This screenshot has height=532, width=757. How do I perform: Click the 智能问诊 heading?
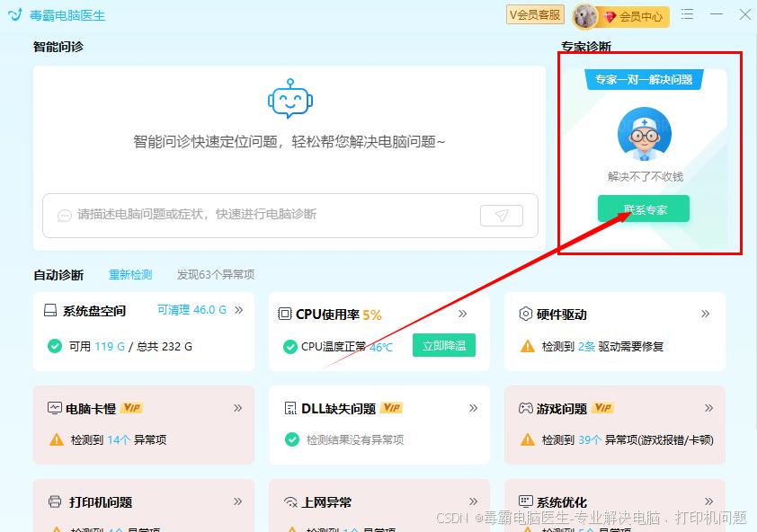coord(58,47)
